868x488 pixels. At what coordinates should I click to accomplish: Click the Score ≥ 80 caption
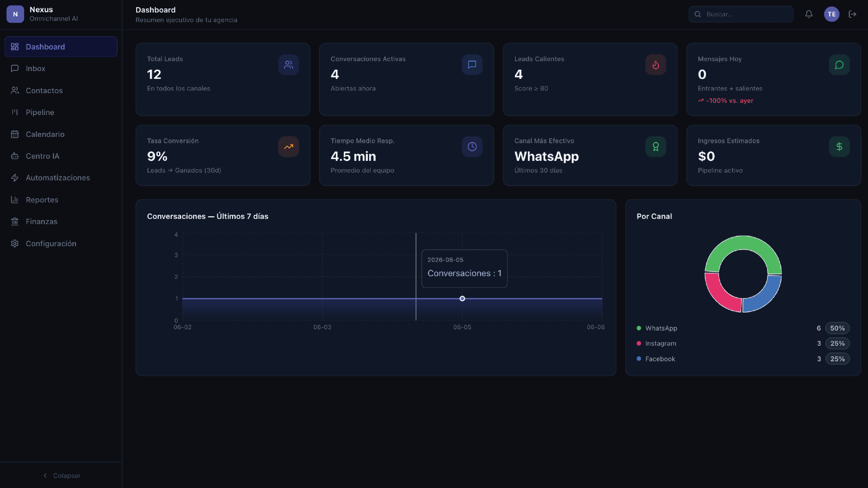[x=531, y=88]
